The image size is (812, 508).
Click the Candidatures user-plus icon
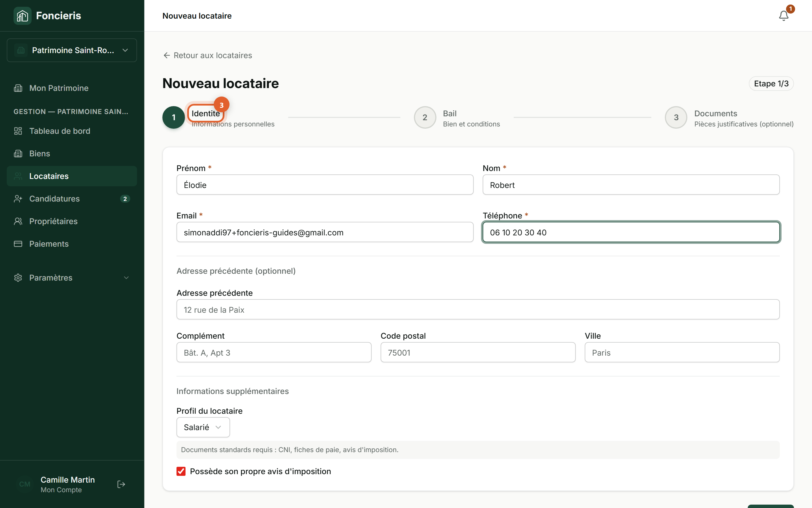click(x=18, y=199)
